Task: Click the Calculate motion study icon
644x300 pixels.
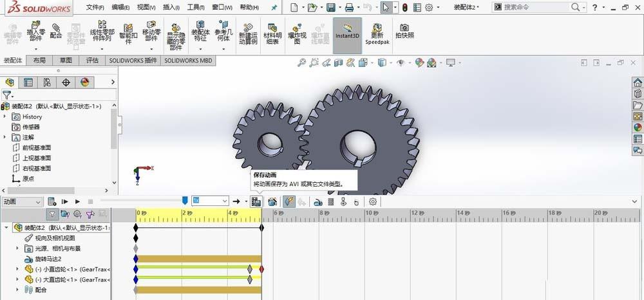Action: point(52,202)
